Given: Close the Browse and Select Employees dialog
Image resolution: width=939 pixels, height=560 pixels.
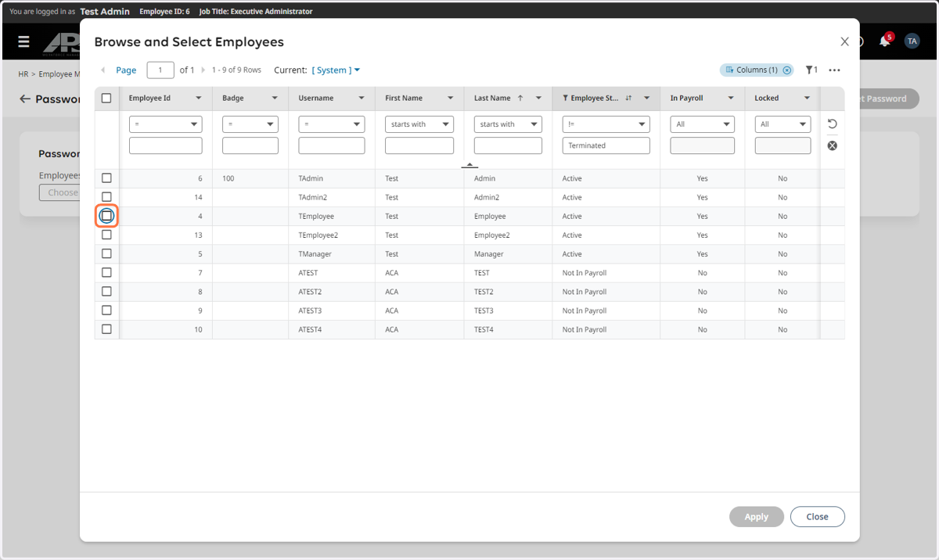Looking at the screenshot, I should (844, 41).
